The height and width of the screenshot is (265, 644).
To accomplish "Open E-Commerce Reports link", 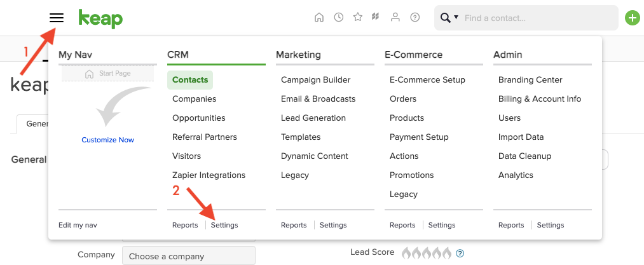I will pyautogui.click(x=402, y=225).
